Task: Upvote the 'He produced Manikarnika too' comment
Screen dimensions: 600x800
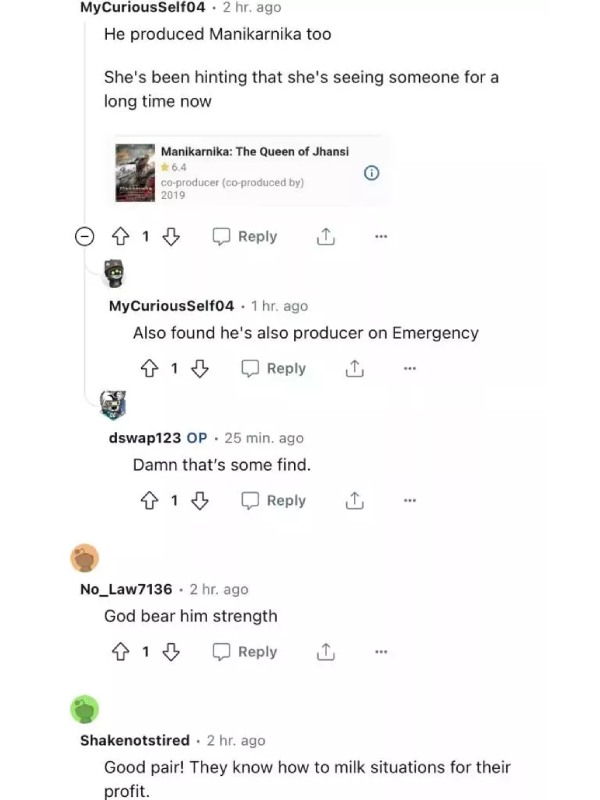Action: click(120, 237)
